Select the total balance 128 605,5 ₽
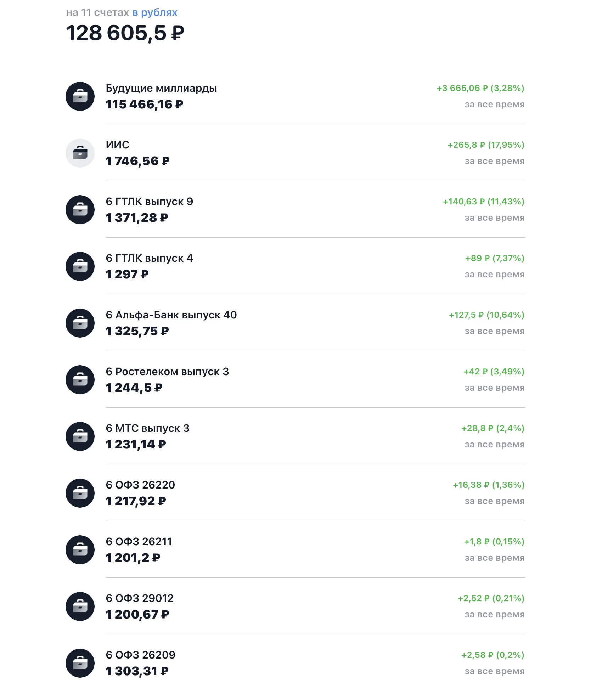Screen dimensions: 591x700 (x=125, y=33)
